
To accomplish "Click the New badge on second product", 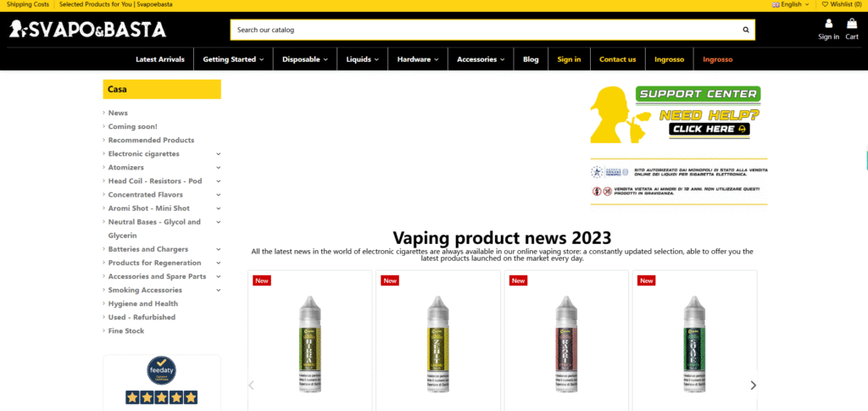I will point(390,280).
